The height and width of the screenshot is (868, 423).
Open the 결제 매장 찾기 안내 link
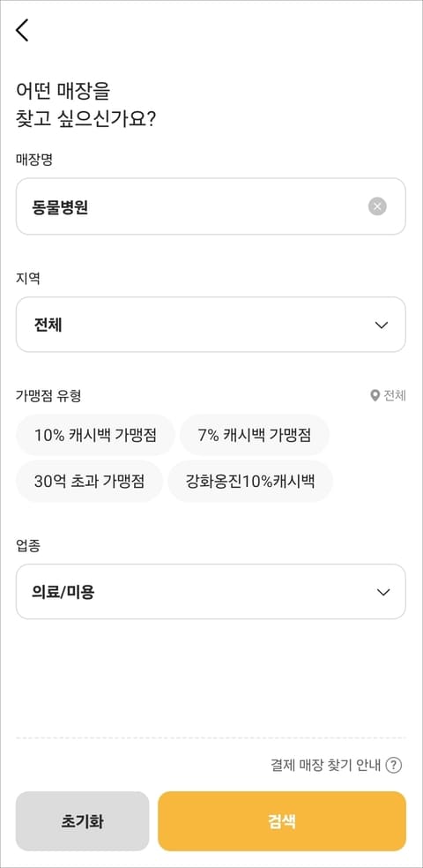point(326,766)
